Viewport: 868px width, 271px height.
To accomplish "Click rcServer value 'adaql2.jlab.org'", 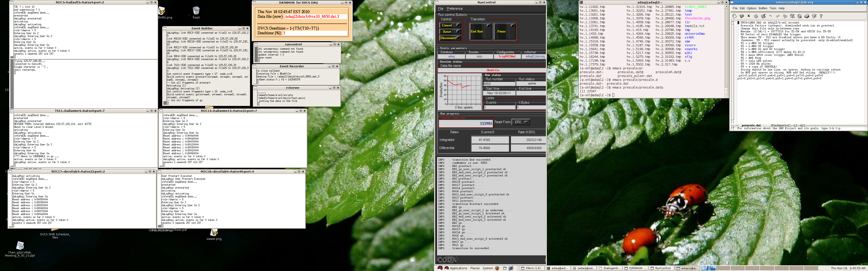I will (x=535, y=56).
